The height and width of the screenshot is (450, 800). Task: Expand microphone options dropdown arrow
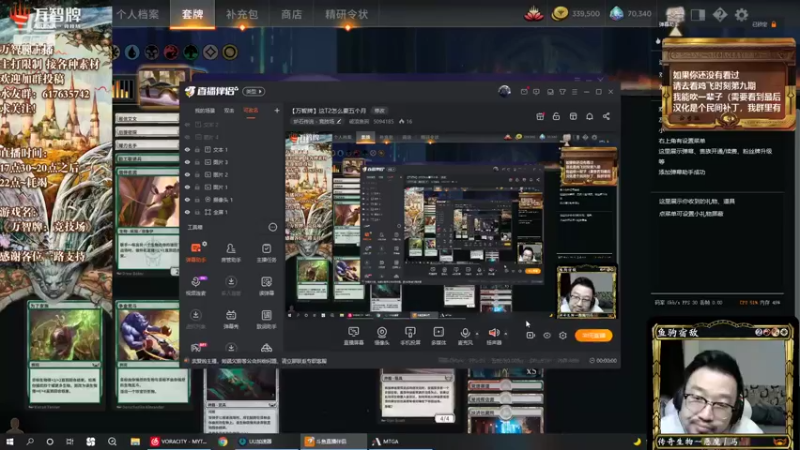[x=477, y=334]
